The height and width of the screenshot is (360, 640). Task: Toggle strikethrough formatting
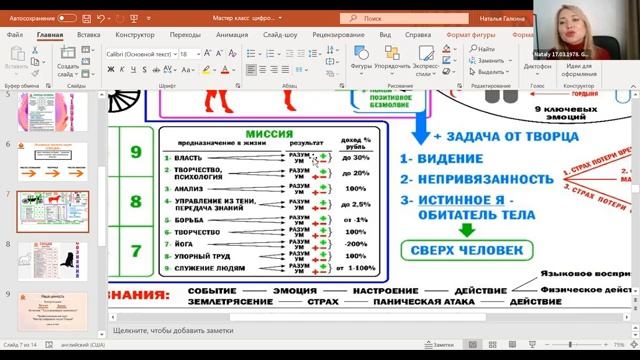[x=156, y=70]
